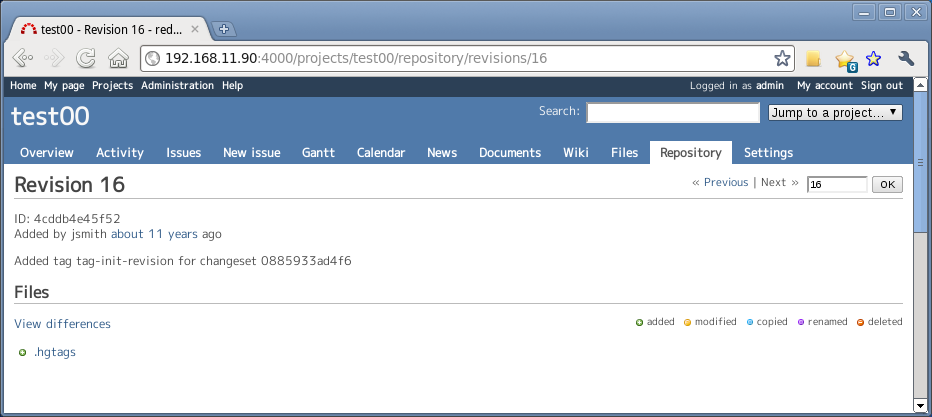Click Sign out link
Screen dimensions: 932x417
(x=881, y=86)
